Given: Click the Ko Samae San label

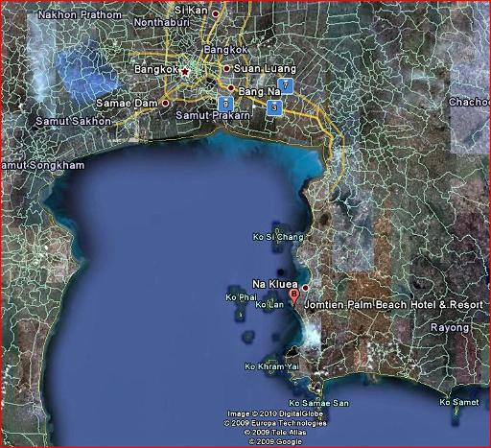Looking at the screenshot, I should pos(318,403).
